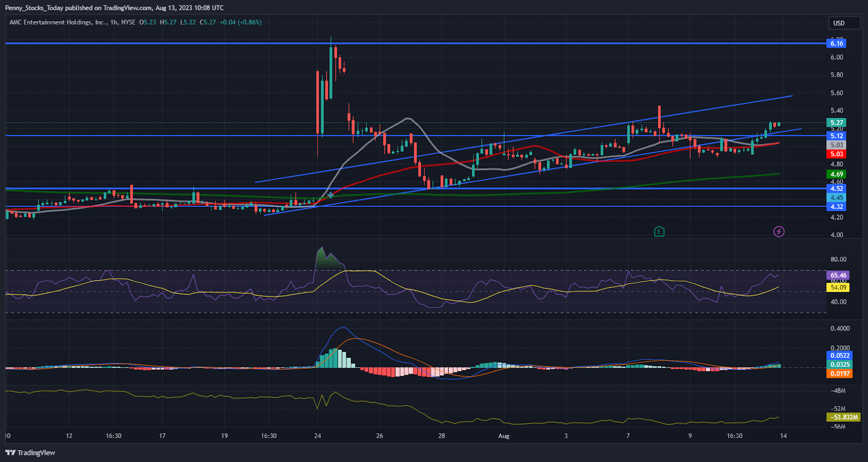The height and width of the screenshot is (462, 868).
Task: Click the earnings 'E' marker icon
Action: (x=659, y=232)
